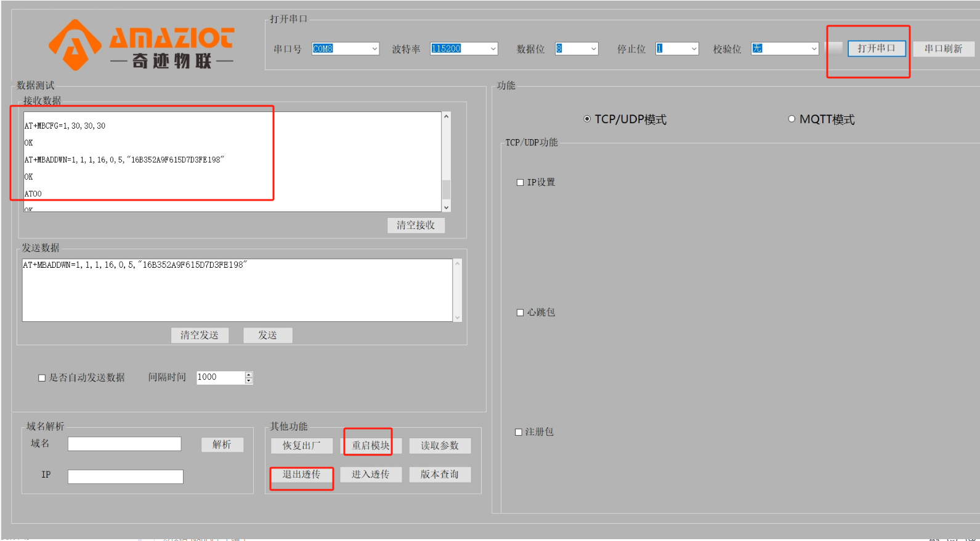Image resolution: width=980 pixels, height=541 pixels.
Task: Click the receive box scrollbar down arrow
Action: pyautogui.click(x=447, y=207)
